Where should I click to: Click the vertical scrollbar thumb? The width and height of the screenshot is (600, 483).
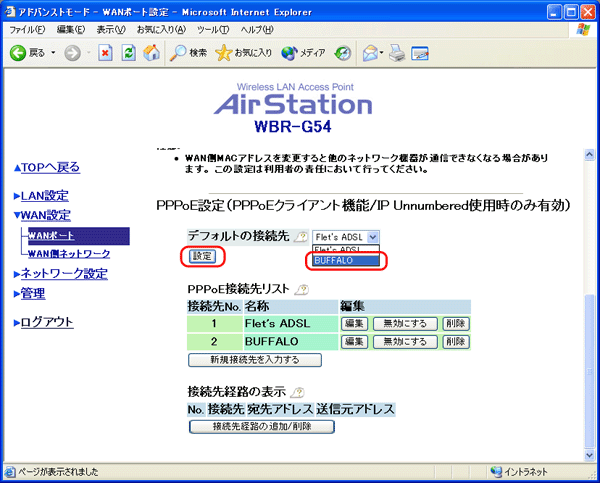coord(590,371)
